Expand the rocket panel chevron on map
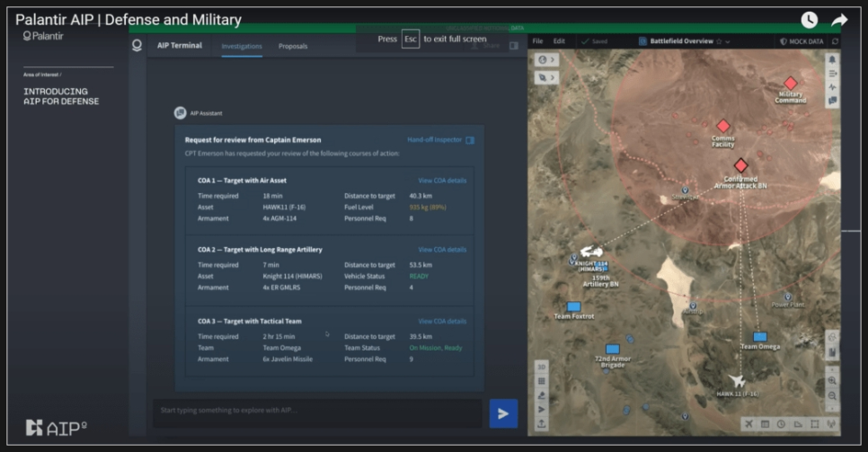Image resolution: width=868 pixels, height=452 pixels. (x=553, y=77)
